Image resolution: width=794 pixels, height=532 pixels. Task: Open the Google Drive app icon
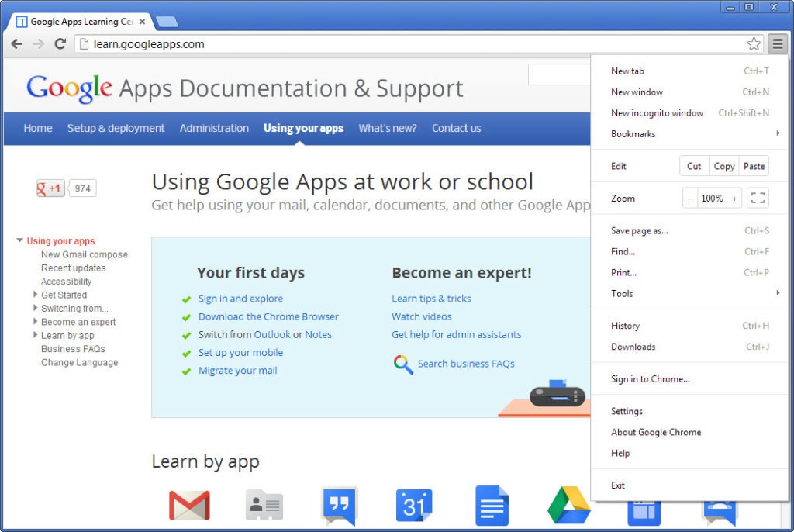click(568, 505)
